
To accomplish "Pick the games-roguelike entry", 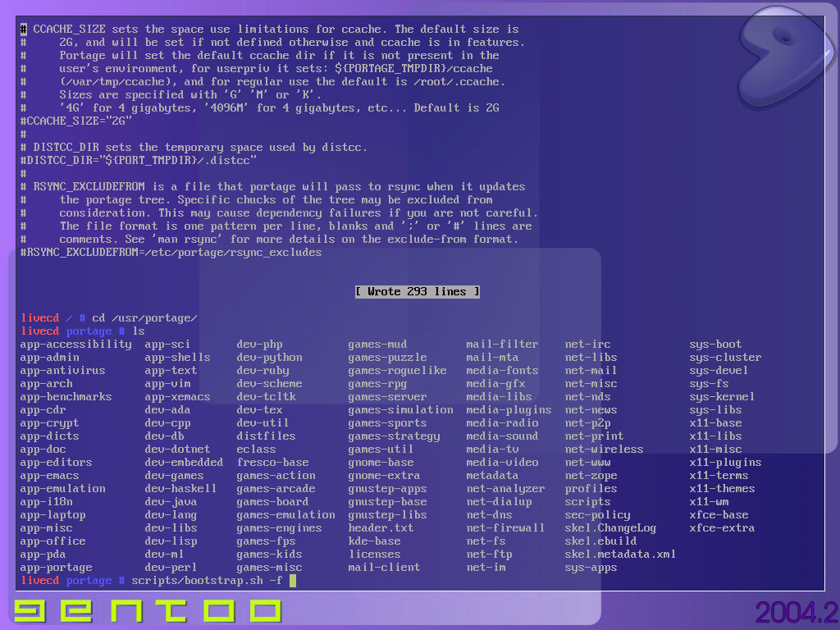I will pos(398,371).
